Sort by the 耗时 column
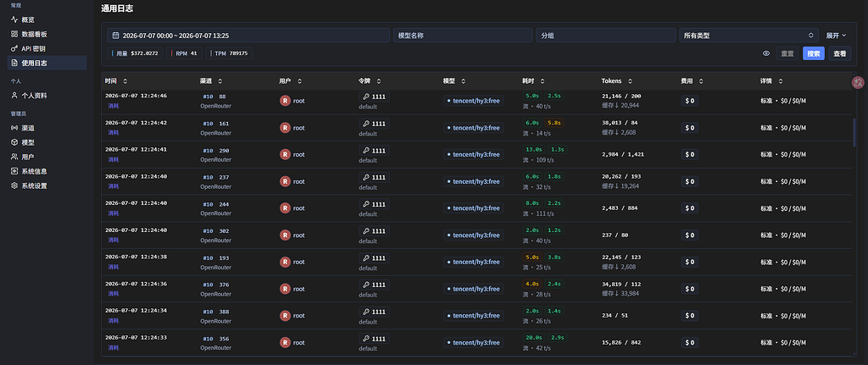 click(534, 81)
